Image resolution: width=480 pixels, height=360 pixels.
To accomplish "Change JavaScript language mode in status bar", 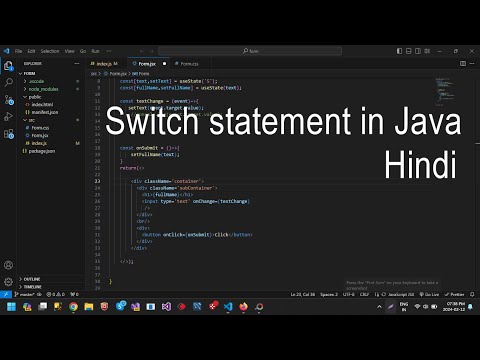I will click(x=401, y=294).
